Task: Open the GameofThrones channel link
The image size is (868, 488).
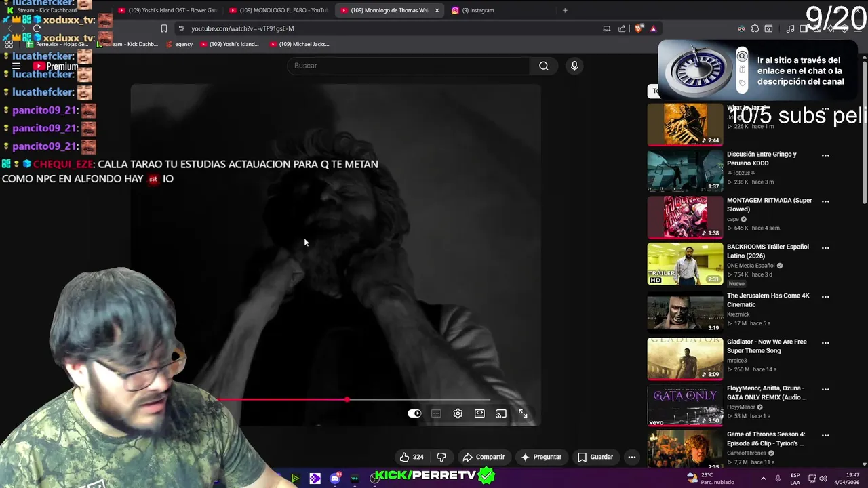Action: pyautogui.click(x=747, y=453)
